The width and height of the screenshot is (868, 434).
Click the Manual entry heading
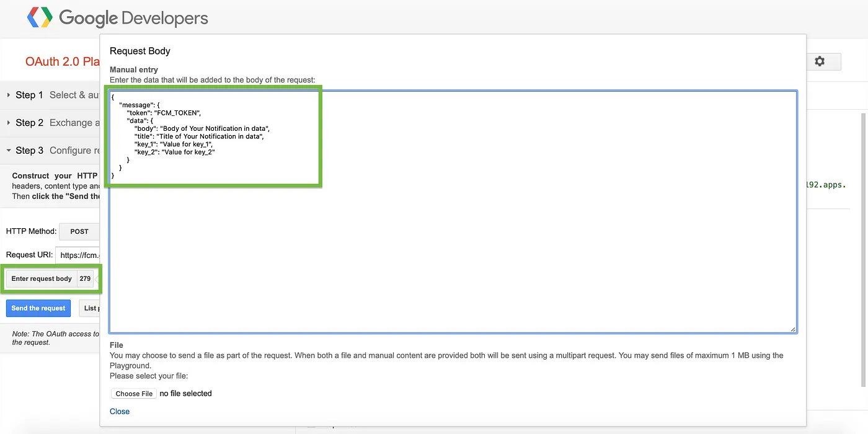point(134,70)
